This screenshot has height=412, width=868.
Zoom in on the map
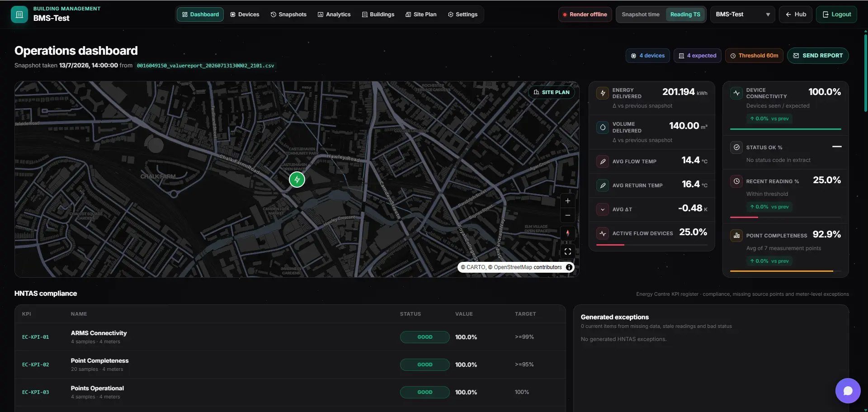[568, 201]
